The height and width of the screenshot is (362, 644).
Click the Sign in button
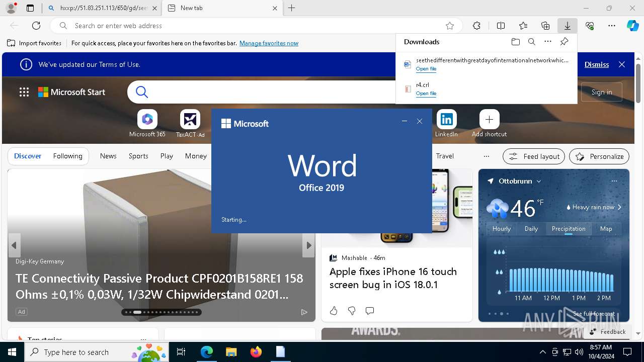602,92
